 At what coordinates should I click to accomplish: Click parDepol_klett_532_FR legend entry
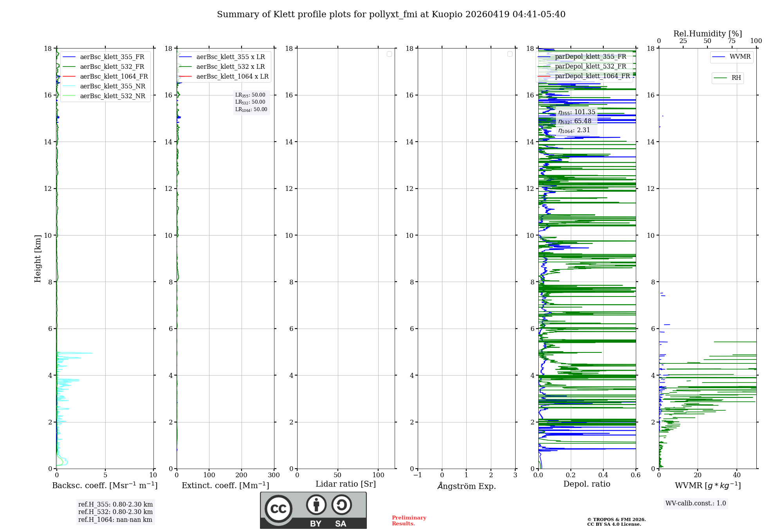590,66
